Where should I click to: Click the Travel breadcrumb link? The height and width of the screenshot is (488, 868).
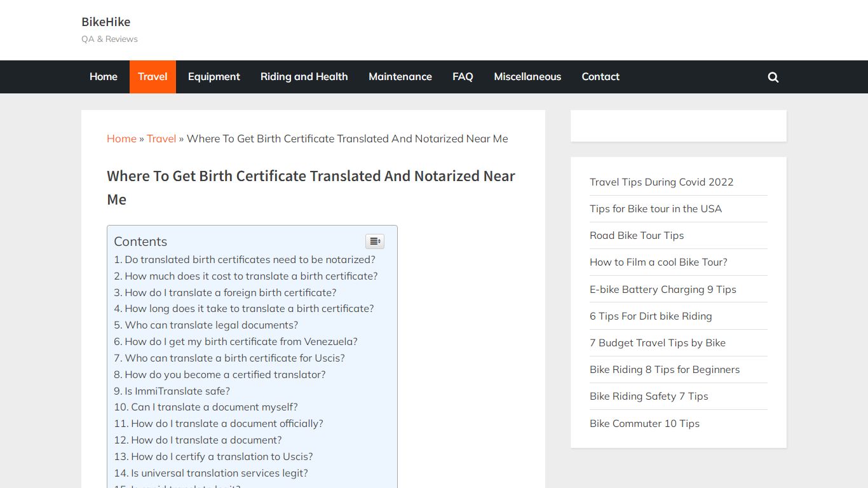click(x=161, y=139)
